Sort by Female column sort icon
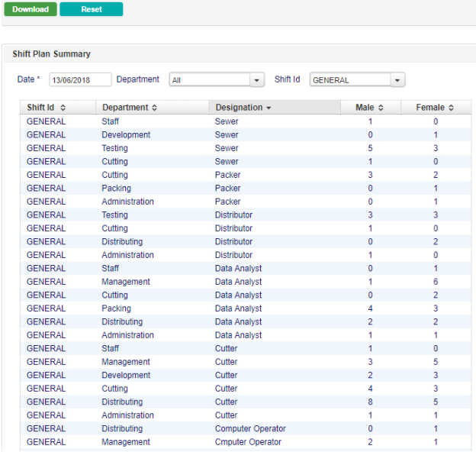The image size is (476, 452). click(x=452, y=108)
